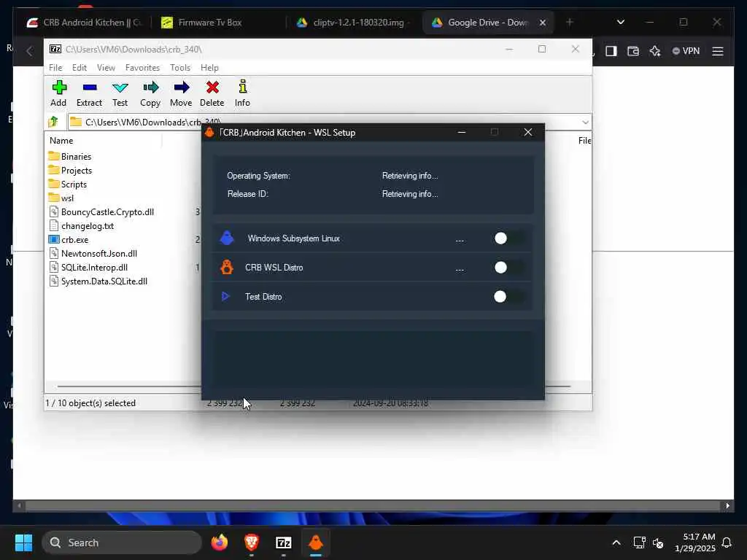Open a new browser tab

(570, 23)
